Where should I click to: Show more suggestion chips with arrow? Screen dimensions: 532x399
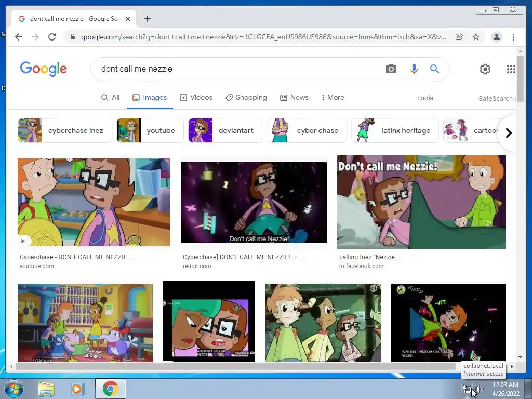508,133
